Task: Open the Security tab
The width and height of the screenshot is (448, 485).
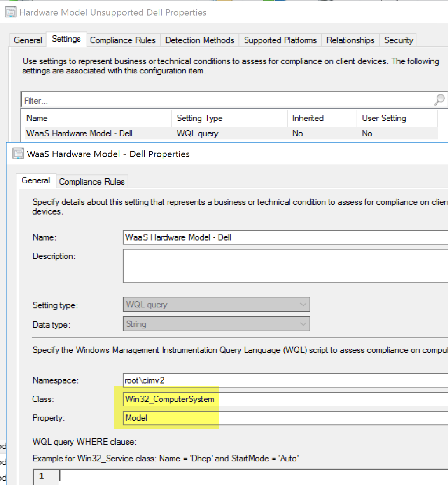Action: [398, 40]
